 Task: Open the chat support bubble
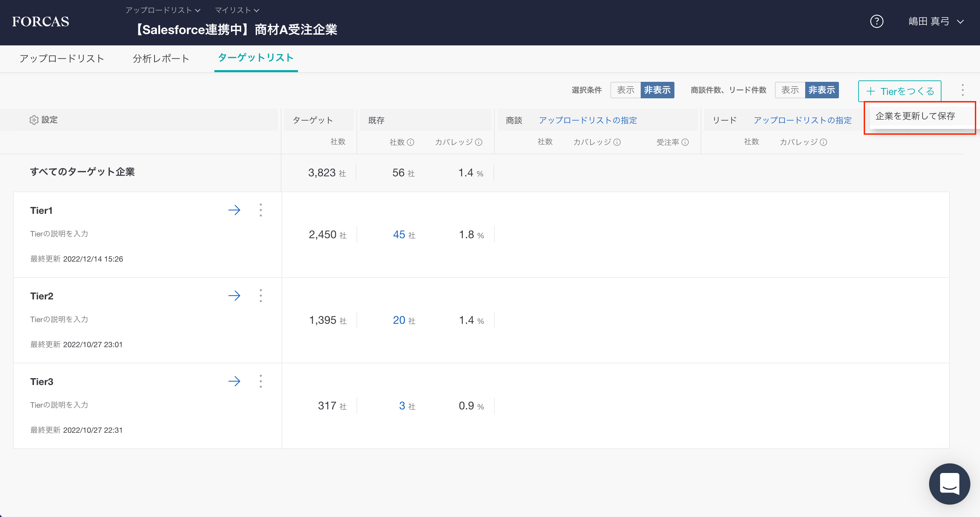(949, 484)
